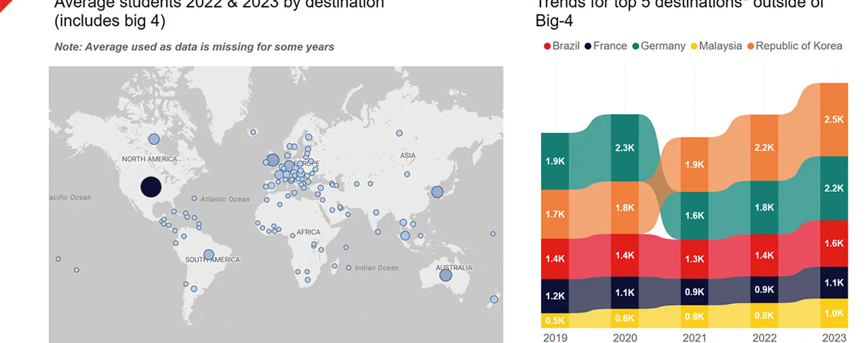This screenshot has height=343, width=868.
Task: Select the 2019 x-axis label
Action: click(x=555, y=338)
